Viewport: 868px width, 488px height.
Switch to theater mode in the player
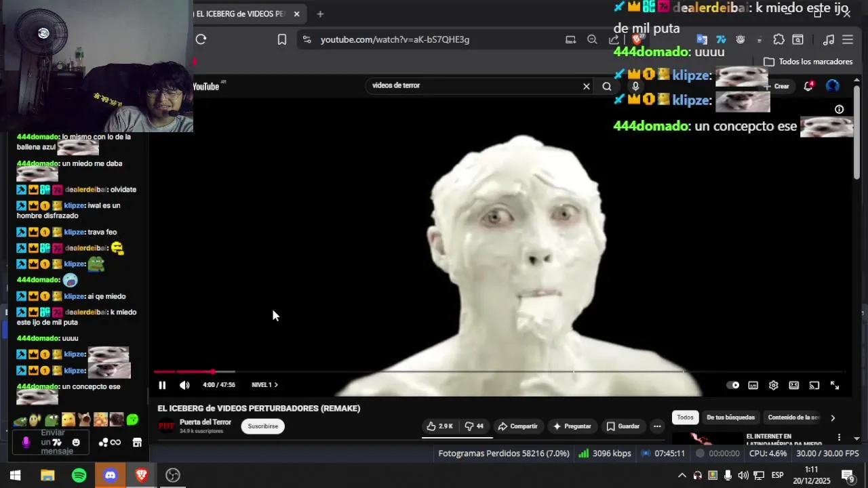click(793, 385)
